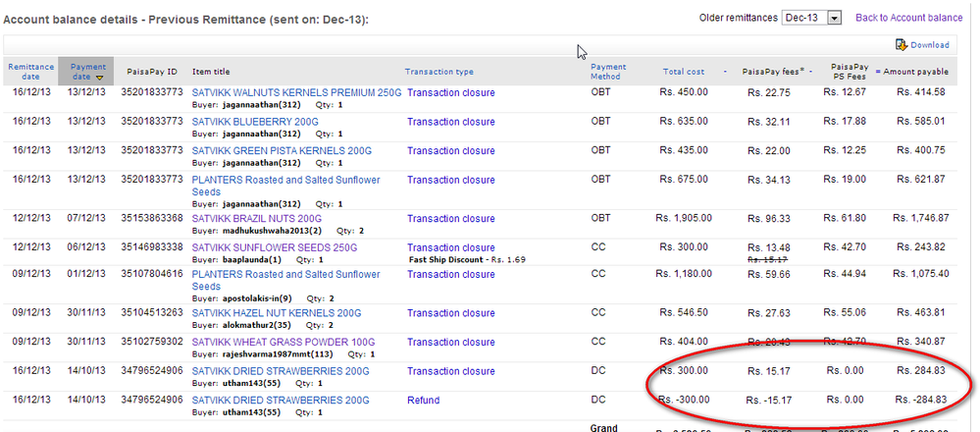Click buyer rajeshvarma1987mmt(113)
This screenshot has width=980, height=432.
278,354
